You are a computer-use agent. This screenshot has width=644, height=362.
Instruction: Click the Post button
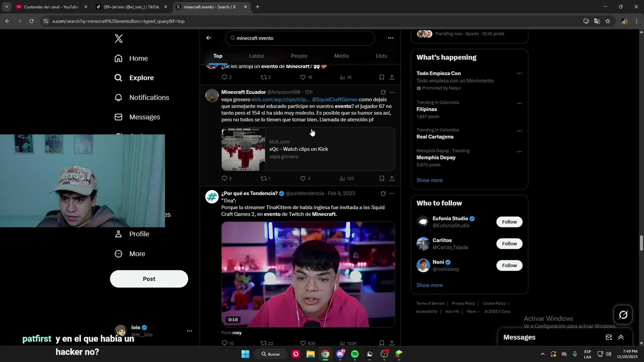[149, 279]
